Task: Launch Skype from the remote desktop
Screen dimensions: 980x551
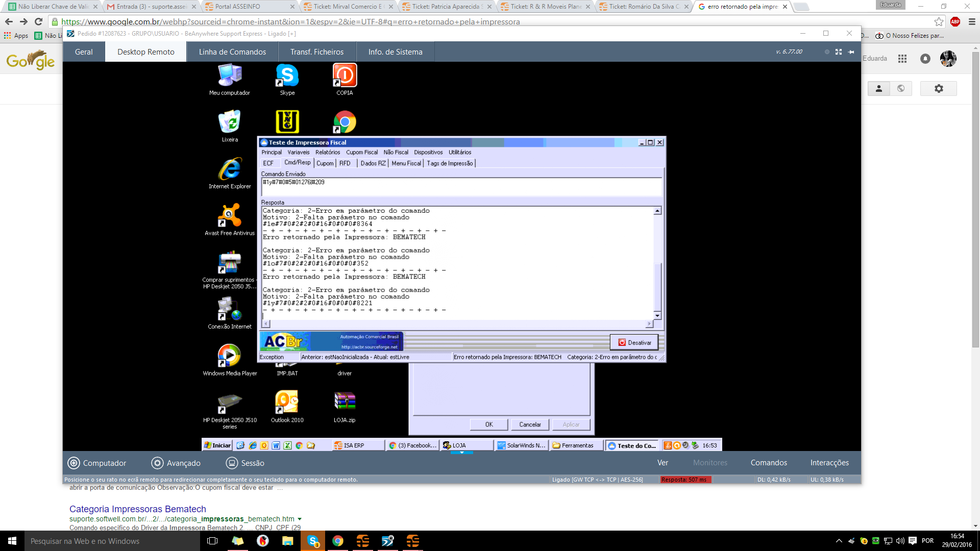Action: tap(287, 80)
